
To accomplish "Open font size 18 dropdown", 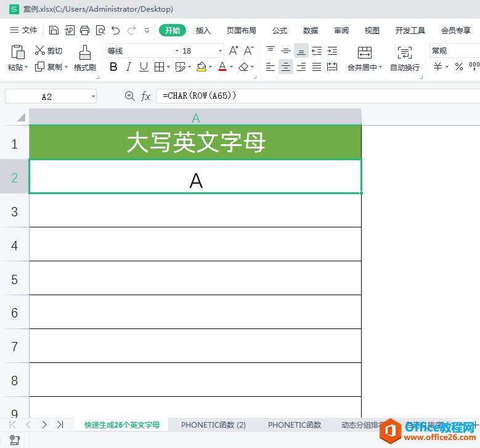I will 220,51.
